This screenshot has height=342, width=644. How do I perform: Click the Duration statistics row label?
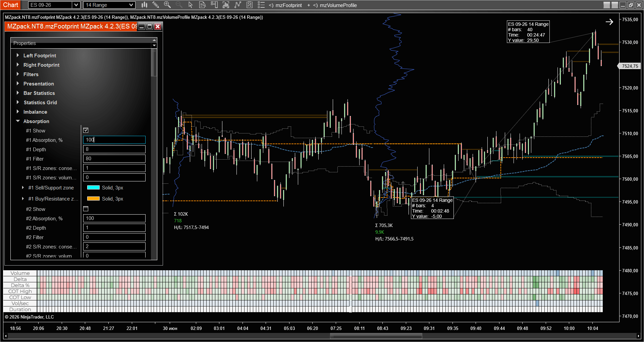tap(20, 309)
